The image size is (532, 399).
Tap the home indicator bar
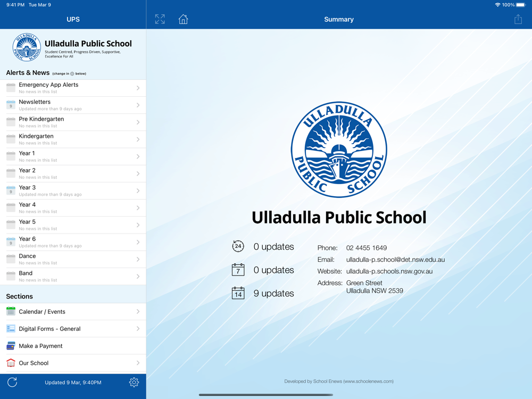[265, 395]
